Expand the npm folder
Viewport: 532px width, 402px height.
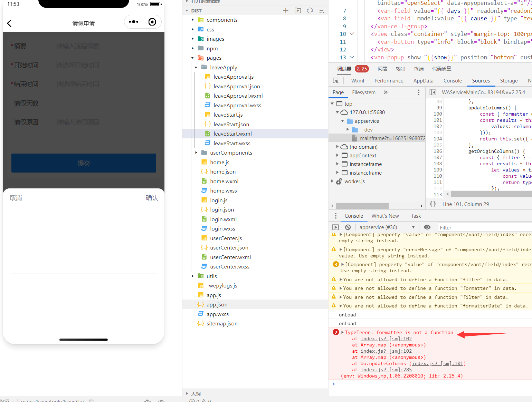click(x=193, y=48)
